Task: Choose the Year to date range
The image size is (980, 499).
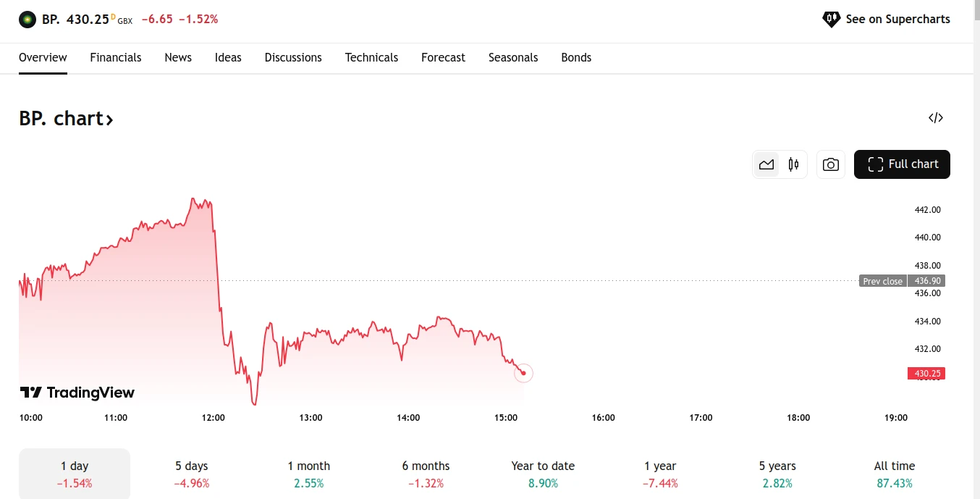Action: (543, 474)
